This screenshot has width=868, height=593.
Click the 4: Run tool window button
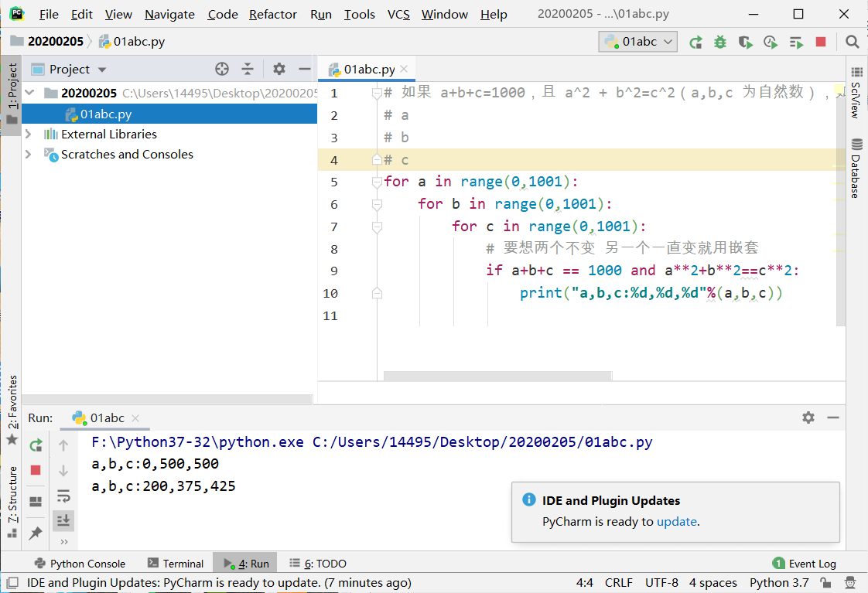[x=246, y=563]
